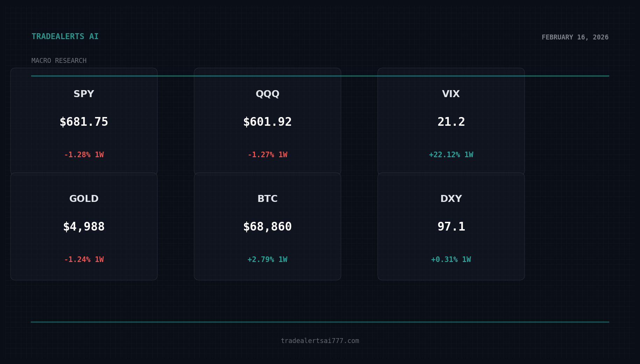Click the BTC price $68,860
640x364 pixels.
(268, 227)
